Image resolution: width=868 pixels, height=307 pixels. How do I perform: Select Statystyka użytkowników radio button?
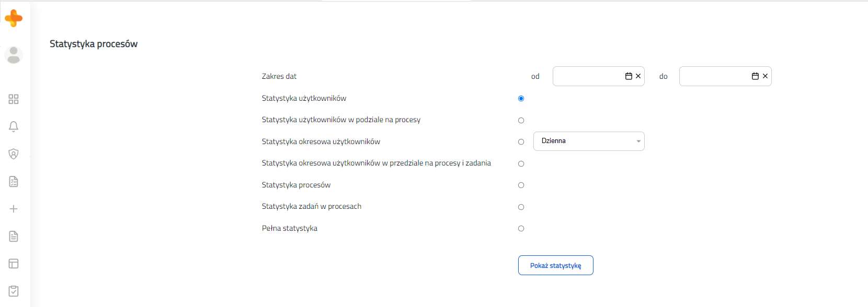pyautogui.click(x=521, y=99)
